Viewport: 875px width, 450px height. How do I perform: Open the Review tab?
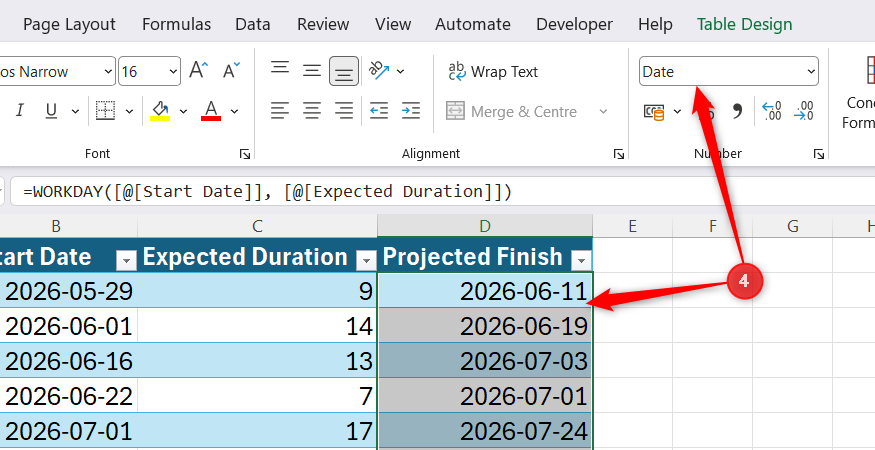pos(323,25)
